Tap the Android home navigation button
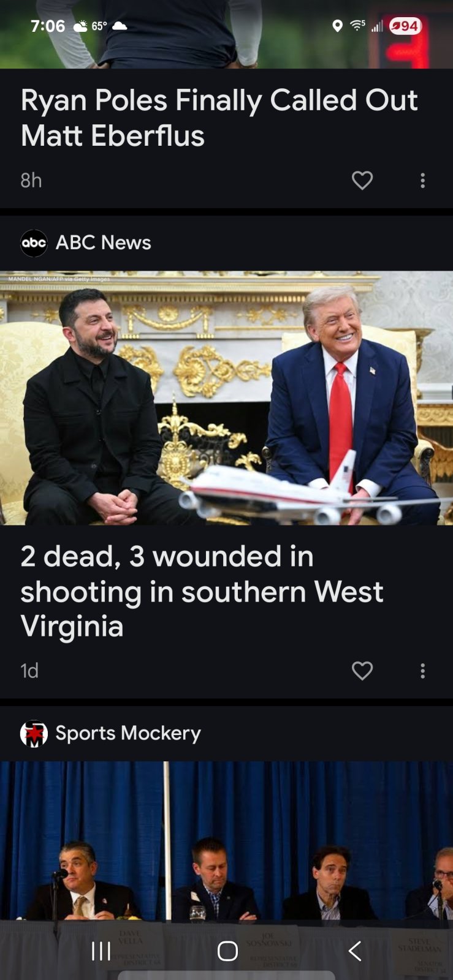Viewport: 453px width, 980px height. (227, 951)
